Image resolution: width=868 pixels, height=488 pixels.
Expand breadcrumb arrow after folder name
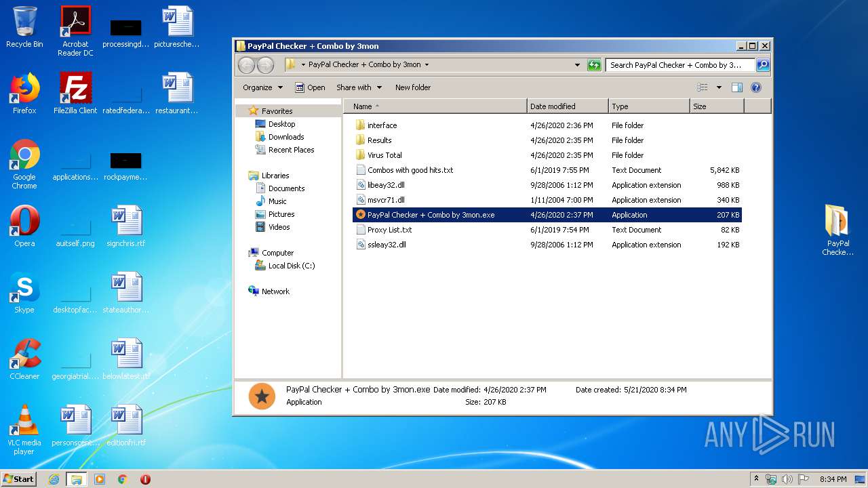(427, 65)
